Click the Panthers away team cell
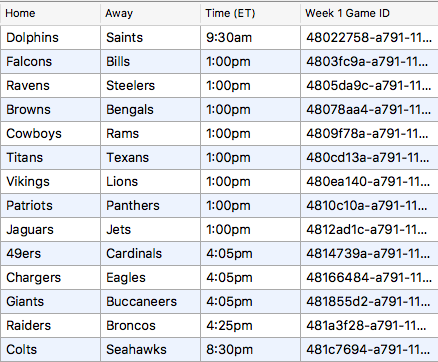Image resolution: width=438 pixels, height=362 pixels. tap(151, 206)
